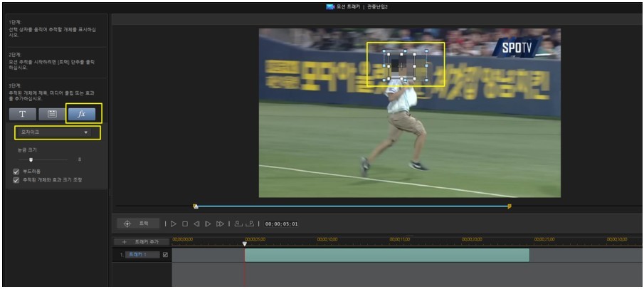This screenshot has width=644, height=289.
Task: Step to the next frame
Action: coord(208,224)
